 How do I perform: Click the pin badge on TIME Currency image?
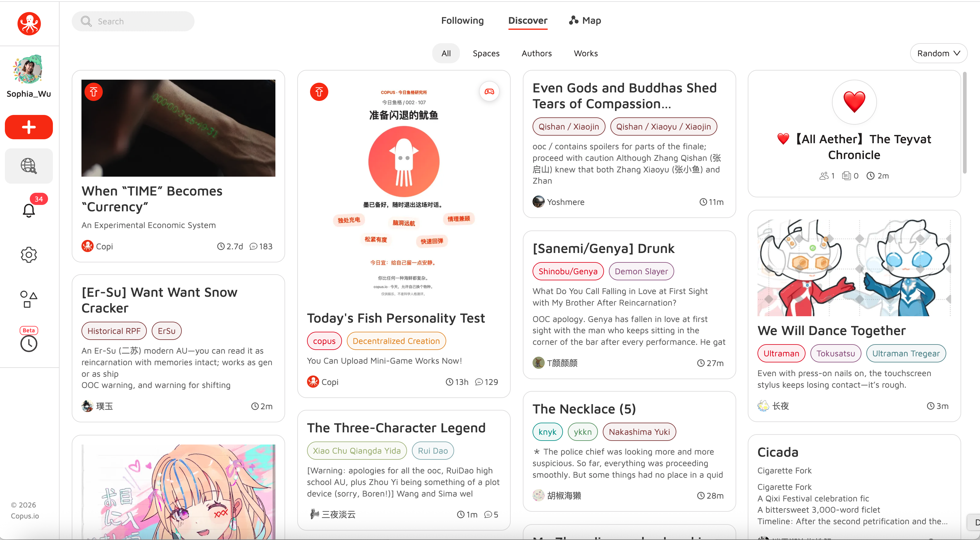point(94,92)
